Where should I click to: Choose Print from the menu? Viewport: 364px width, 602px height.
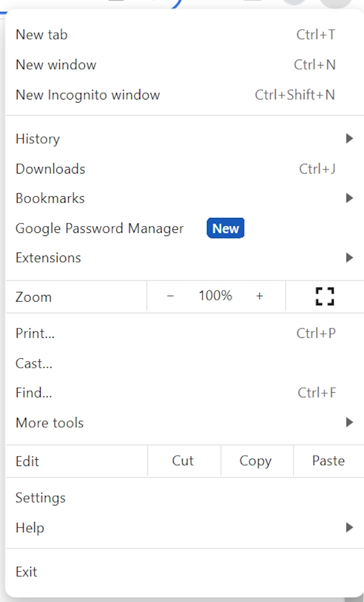coord(35,333)
